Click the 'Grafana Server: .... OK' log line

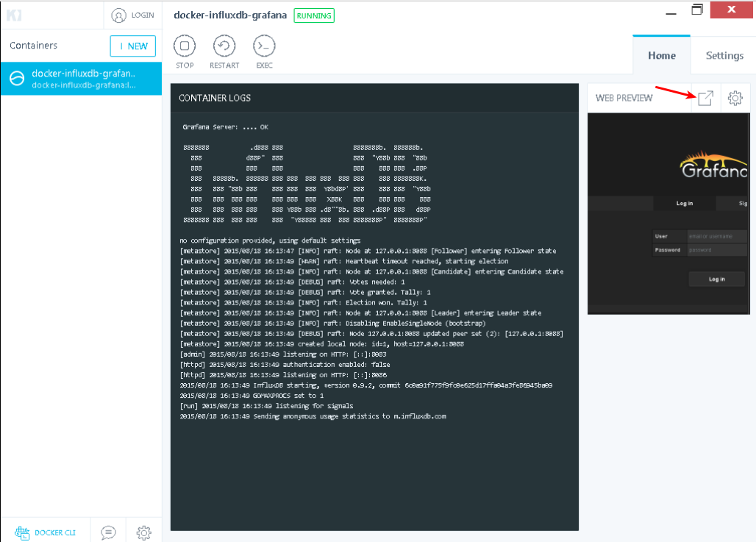coord(225,127)
